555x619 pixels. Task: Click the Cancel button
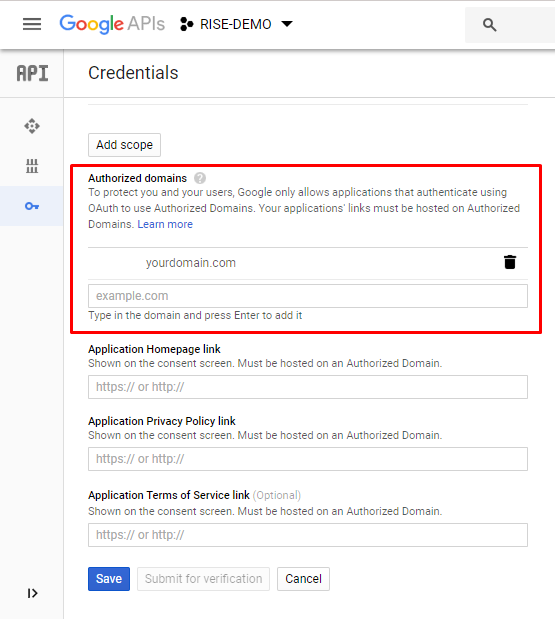pyautogui.click(x=303, y=579)
